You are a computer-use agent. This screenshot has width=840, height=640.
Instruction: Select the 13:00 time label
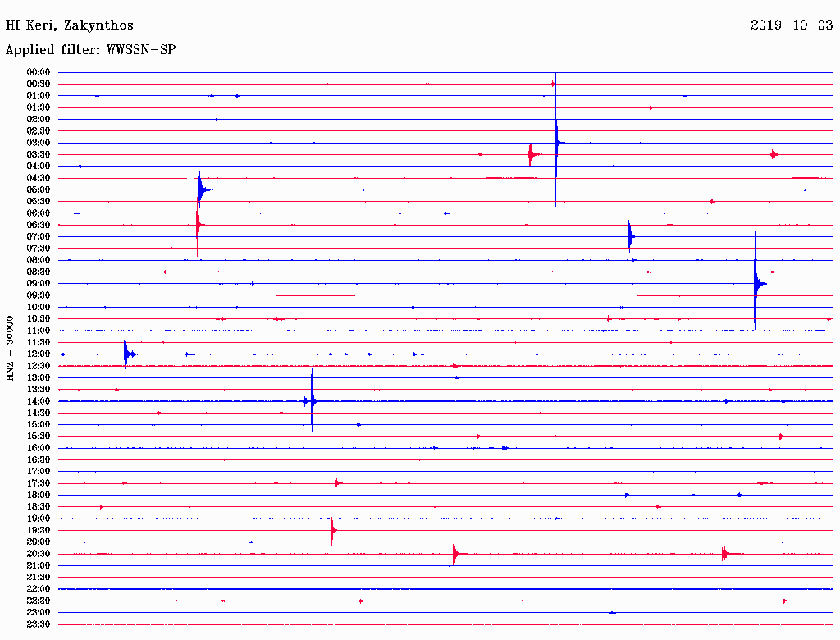coord(38,378)
